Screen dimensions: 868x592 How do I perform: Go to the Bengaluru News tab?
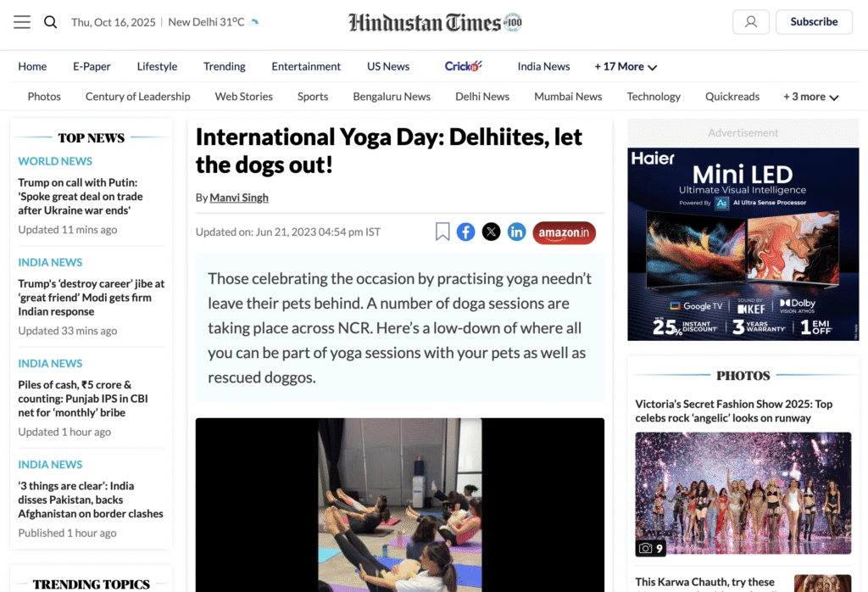392,97
